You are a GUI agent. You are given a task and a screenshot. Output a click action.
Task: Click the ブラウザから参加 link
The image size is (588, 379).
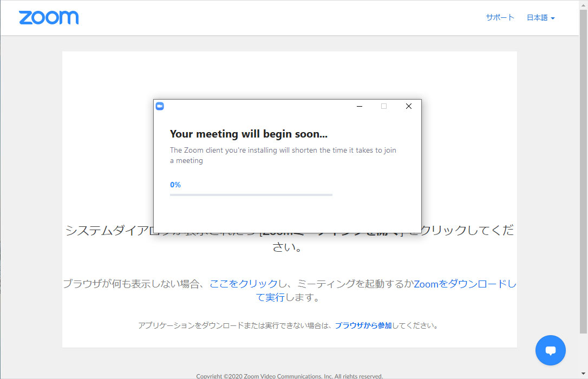coord(363,325)
